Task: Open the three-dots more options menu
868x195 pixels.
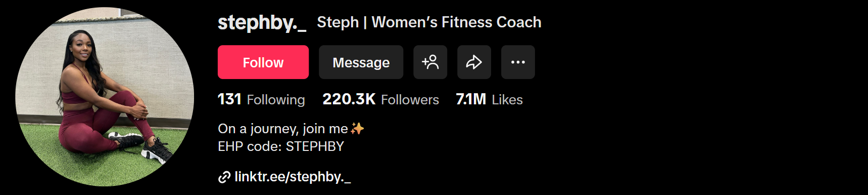Action: coord(518,62)
